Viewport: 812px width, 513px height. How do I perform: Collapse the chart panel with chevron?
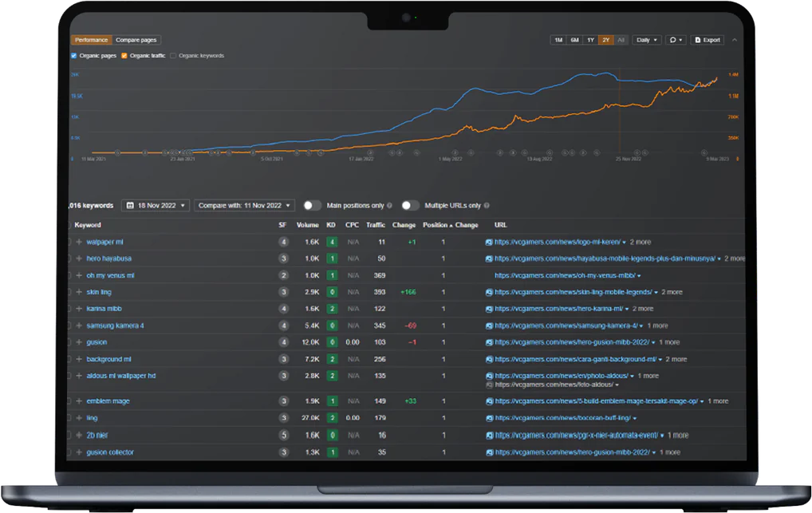point(735,40)
